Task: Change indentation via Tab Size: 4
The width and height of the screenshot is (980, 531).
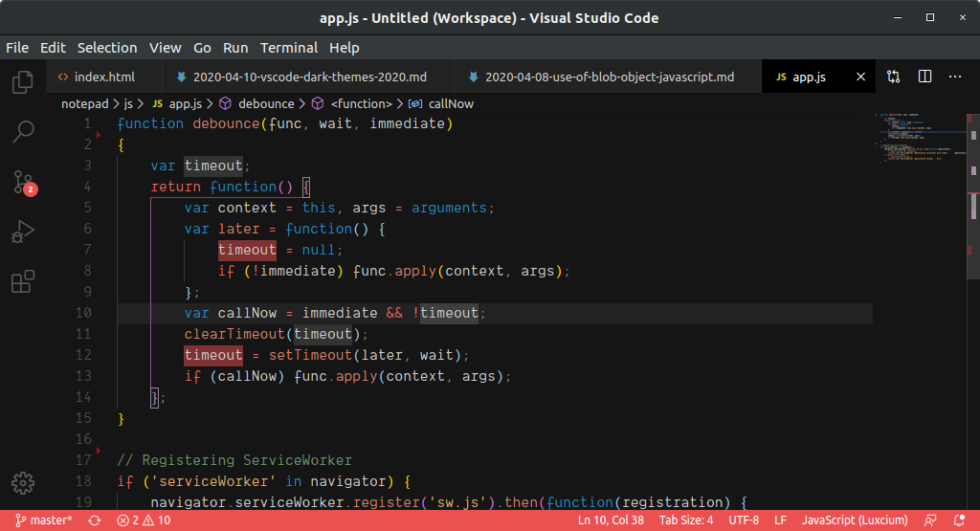Action: point(685,520)
